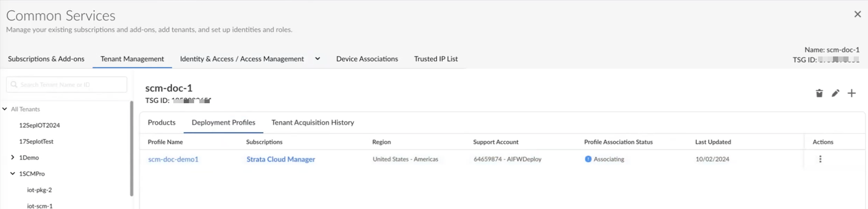Focus the Search Tenant Name field

71,85
